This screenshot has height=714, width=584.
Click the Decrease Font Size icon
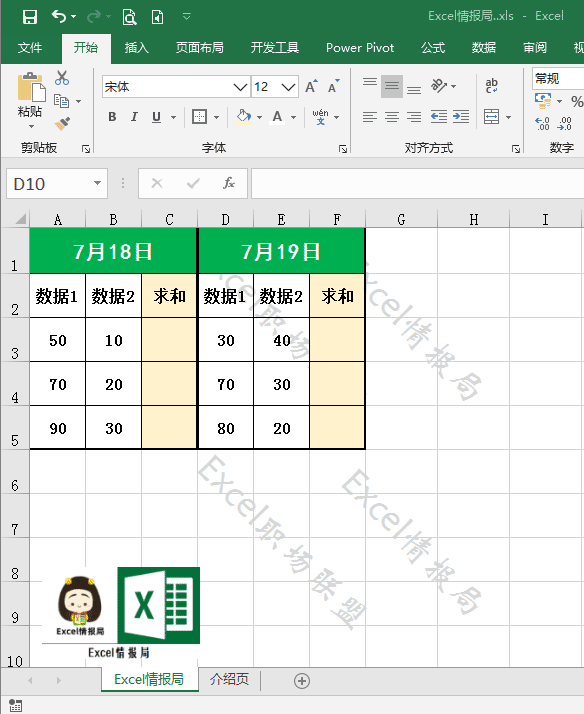pos(334,86)
